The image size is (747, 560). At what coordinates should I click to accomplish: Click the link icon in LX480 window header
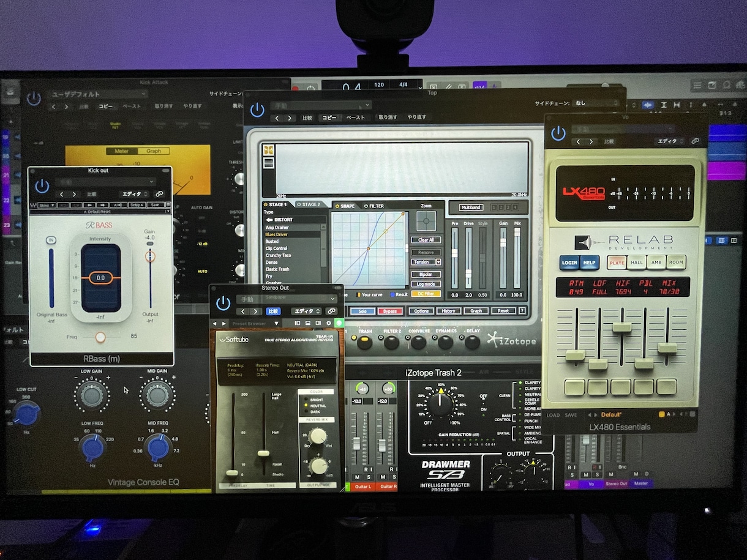(695, 141)
